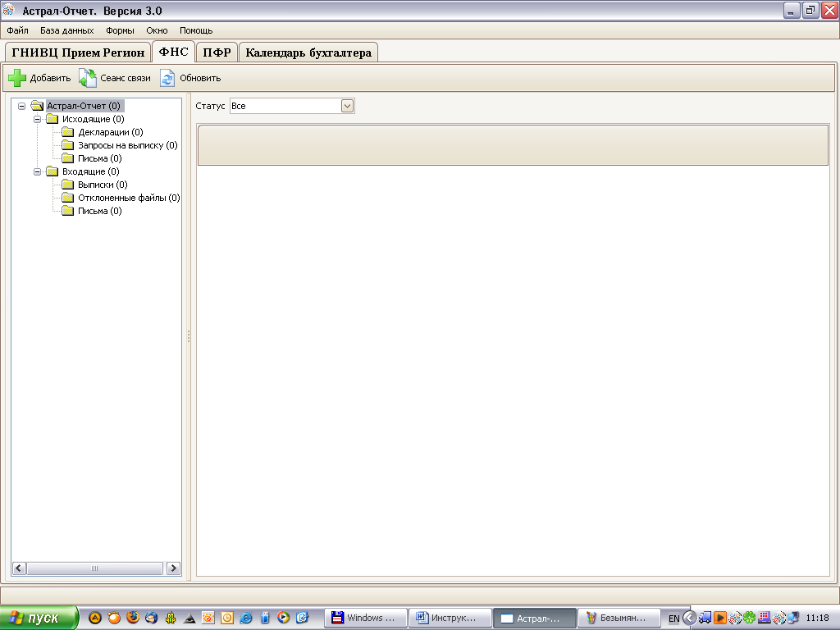This screenshot has height=630, width=840.
Task: Click the system clock 11:18
Action: (818, 619)
